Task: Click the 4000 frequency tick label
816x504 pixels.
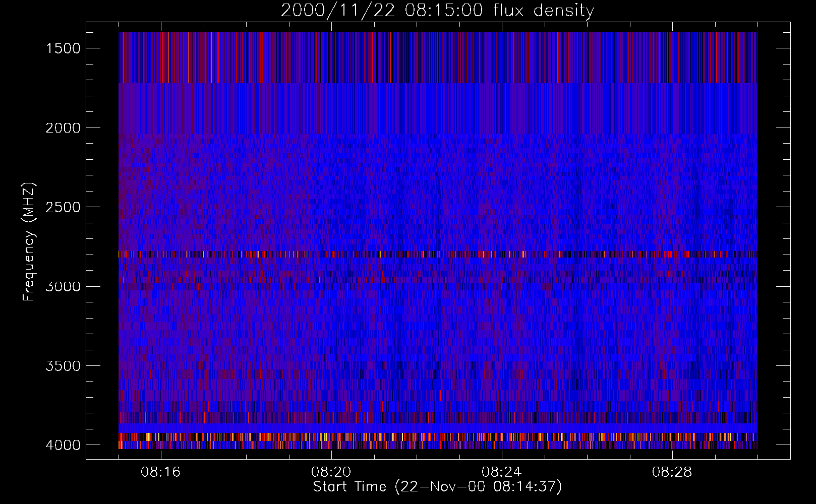Action: (63, 445)
